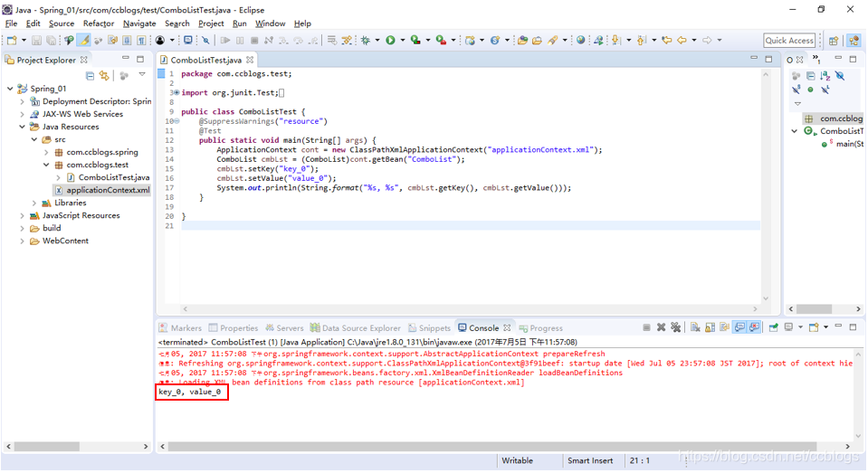868x473 pixels.
Task: Toggle Link with Editor in Project Explorer
Action: click(104, 75)
